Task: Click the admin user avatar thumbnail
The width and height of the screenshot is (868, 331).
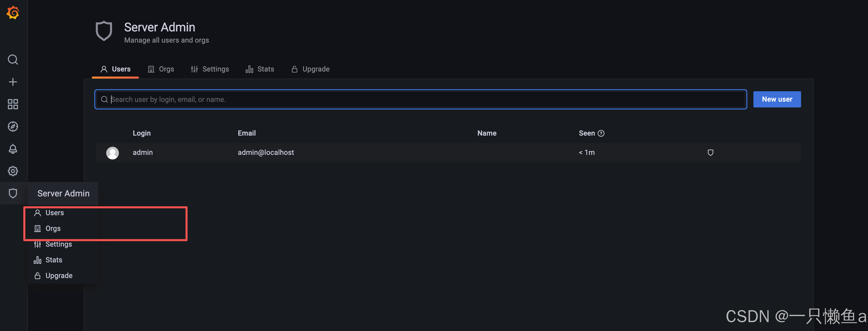Action: [x=112, y=153]
